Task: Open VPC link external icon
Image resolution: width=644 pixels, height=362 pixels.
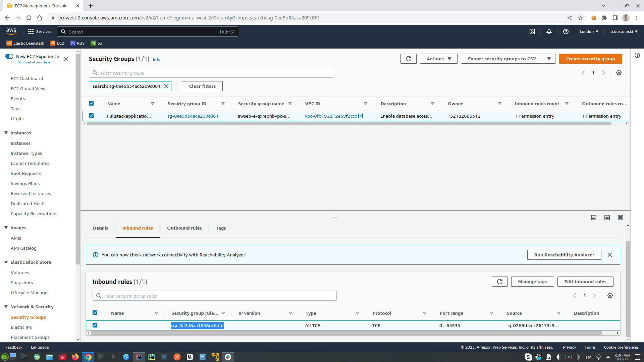Action: [x=361, y=116]
